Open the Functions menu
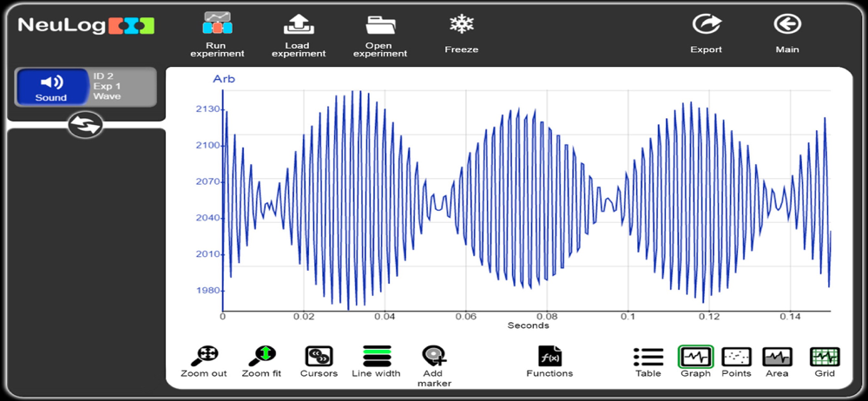The width and height of the screenshot is (868, 401). (549, 357)
